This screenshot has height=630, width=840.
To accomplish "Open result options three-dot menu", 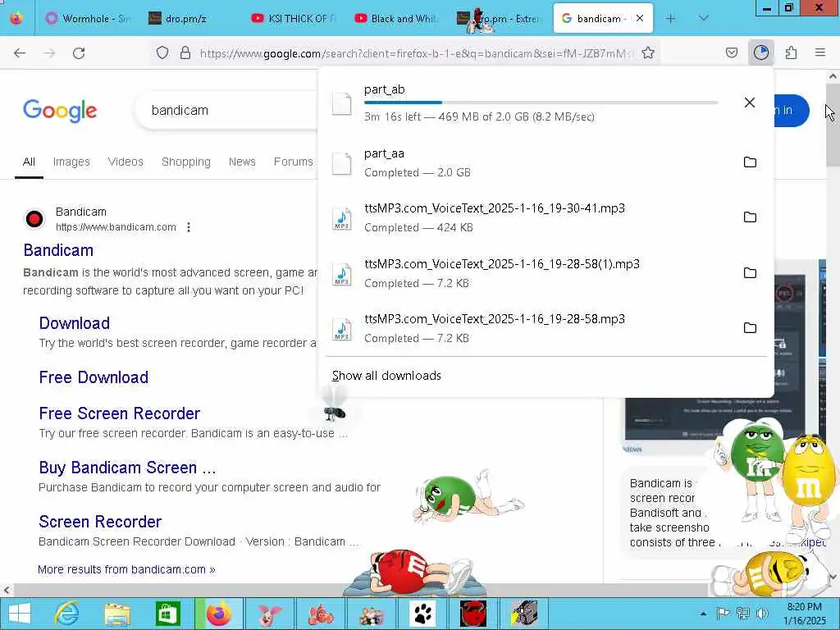I will [189, 227].
